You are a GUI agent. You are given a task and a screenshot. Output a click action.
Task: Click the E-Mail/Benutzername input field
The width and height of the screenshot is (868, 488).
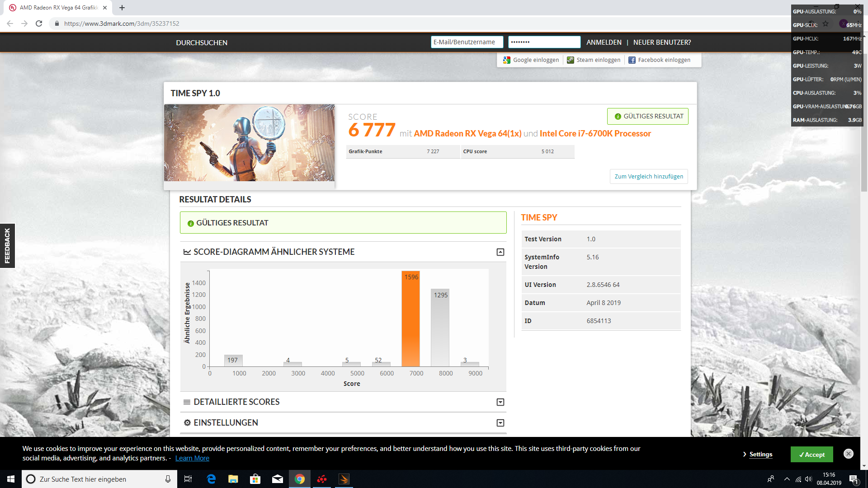pyautogui.click(x=467, y=42)
